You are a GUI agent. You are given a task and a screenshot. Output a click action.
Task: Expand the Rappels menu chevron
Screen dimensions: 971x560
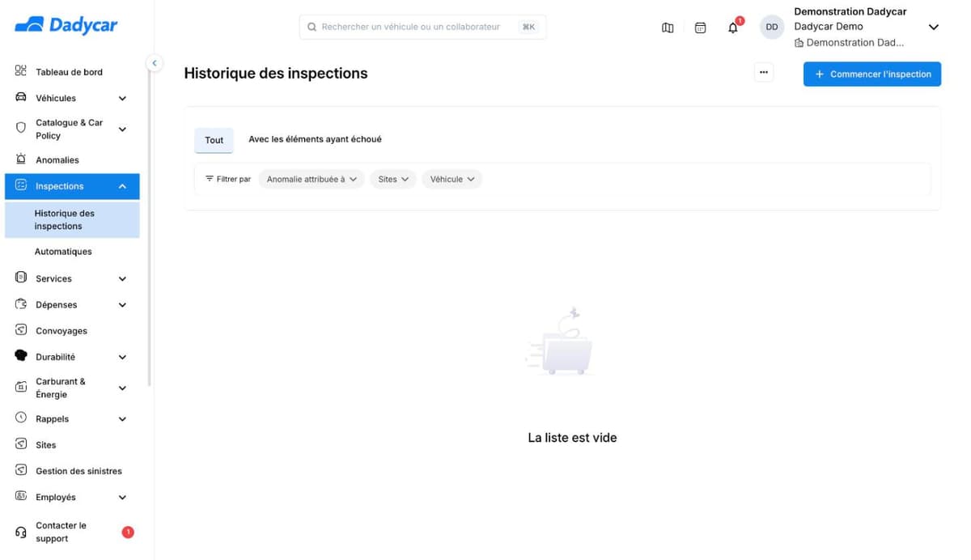coord(122,419)
